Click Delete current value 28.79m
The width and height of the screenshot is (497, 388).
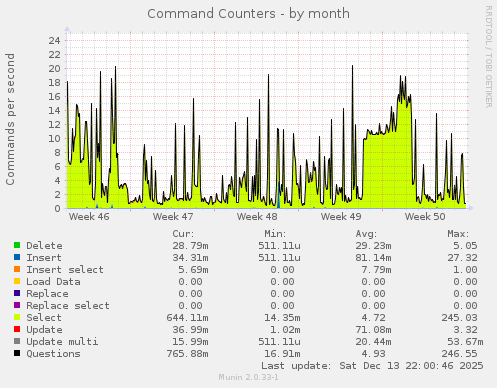190,246
